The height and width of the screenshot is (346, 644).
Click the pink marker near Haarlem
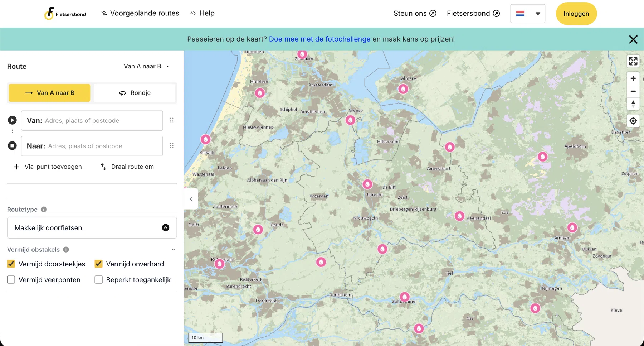(x=260, y=93)
